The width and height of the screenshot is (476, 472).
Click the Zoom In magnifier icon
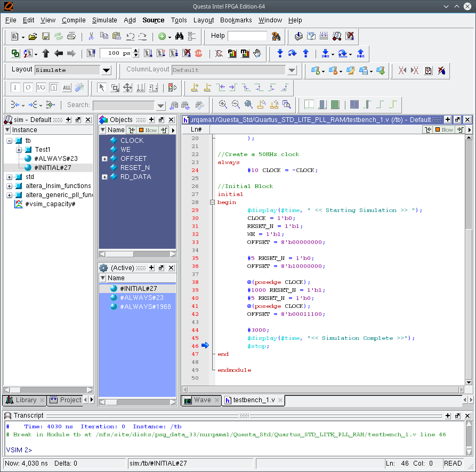[x=223, y=104]
